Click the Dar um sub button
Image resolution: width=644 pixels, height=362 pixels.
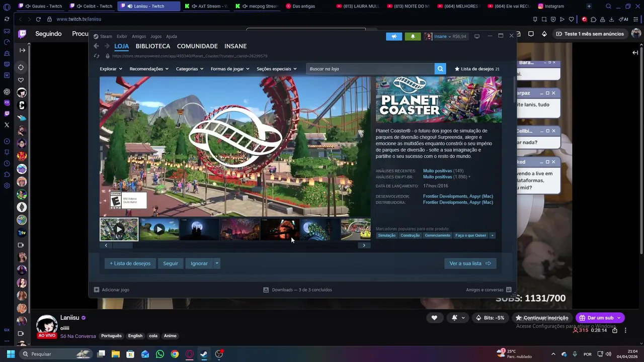pyautogui.click(x=600, y=318)
